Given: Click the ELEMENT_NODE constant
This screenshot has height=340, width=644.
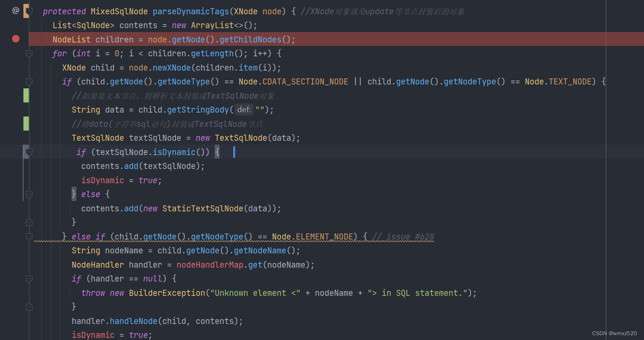Looking at the screenshot, I should click(x=324, y=236).
